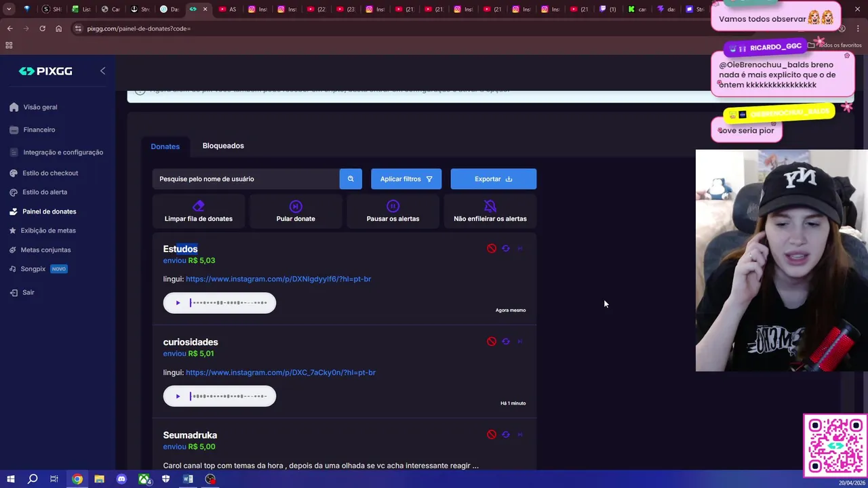Viewport: 868px width, 488px height.
Task: Click the browser back arrow
Action: (9, 28)
